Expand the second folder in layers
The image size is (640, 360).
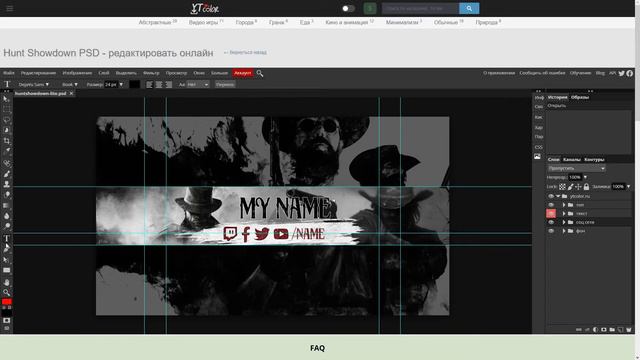pyautogui.click(x=564, y=205)
